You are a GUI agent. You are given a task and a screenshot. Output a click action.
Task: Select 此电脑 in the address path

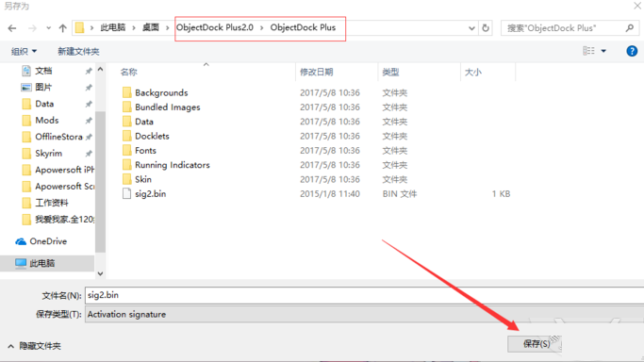click(112, 27)
